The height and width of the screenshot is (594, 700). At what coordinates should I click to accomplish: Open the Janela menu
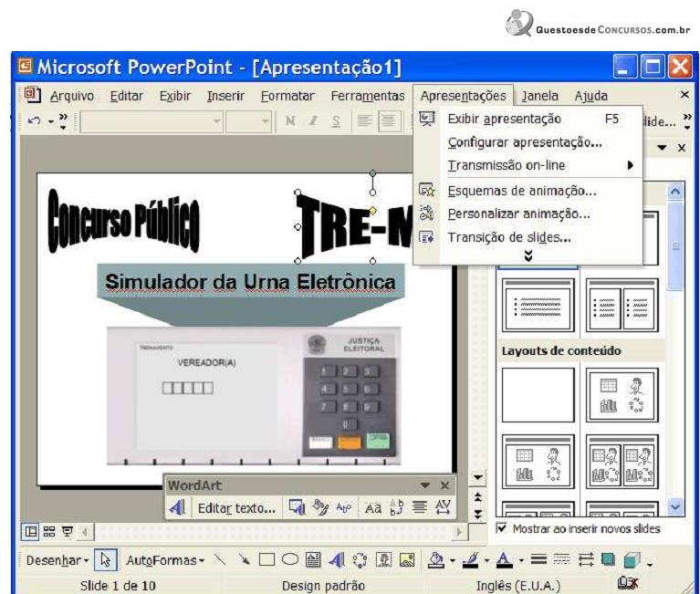[x=539, y=96]
